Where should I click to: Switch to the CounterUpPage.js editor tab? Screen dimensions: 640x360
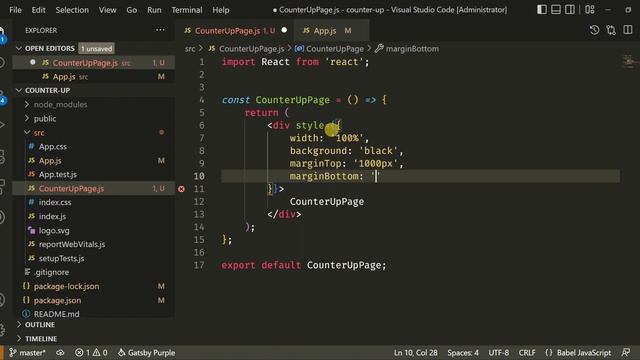coord(235,31)
